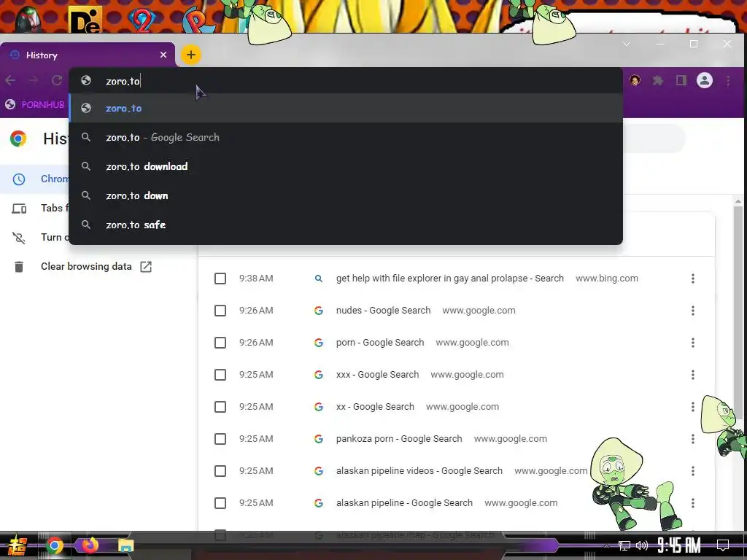Check the 9:38 AM bing search entry
Screen dimensions: 747x560
click(220, 279)
